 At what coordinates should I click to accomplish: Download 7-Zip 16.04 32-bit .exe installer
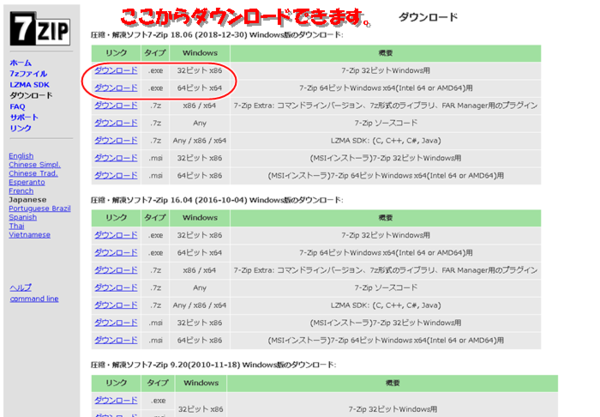tap(116, 235)
